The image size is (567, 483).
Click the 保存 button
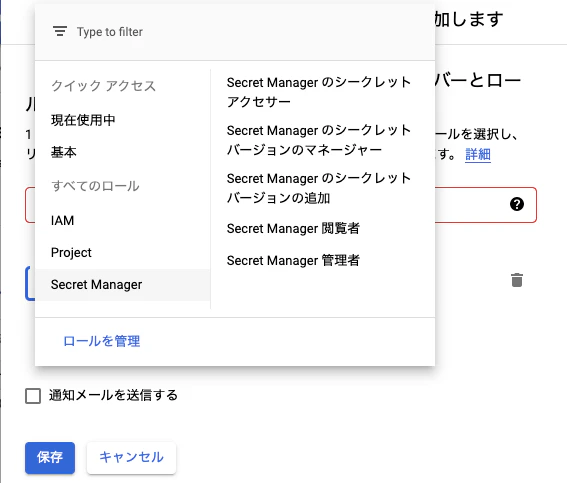[50, 458]
